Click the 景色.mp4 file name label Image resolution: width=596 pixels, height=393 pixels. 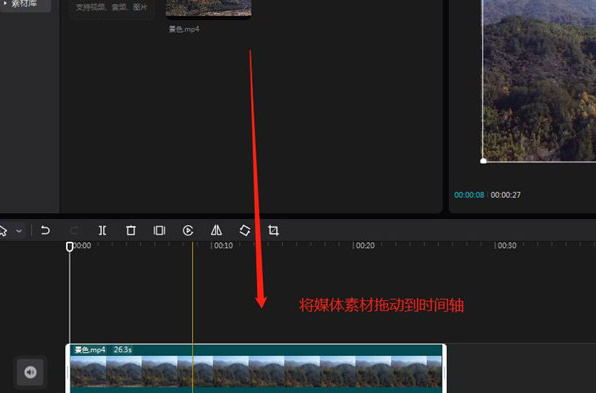coord(184,29)
